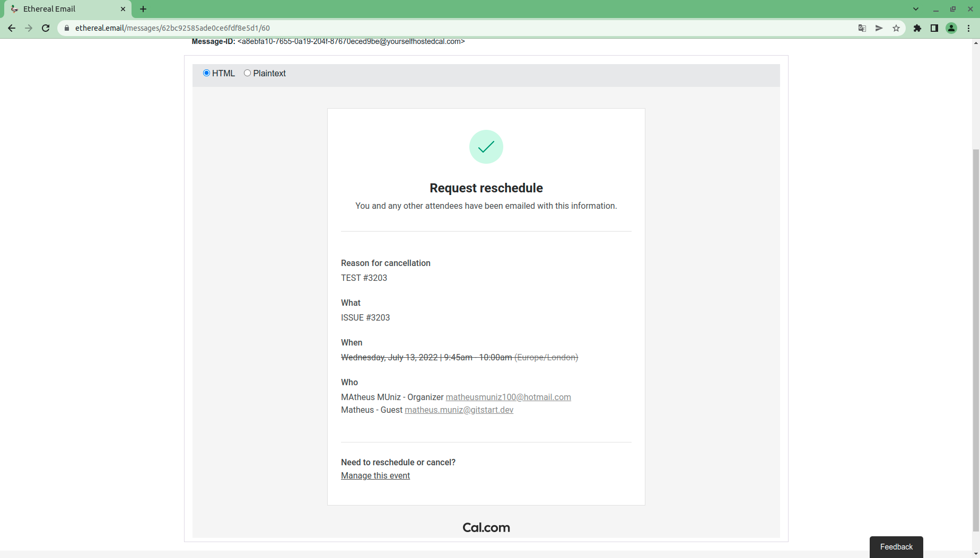980x558 pixels.
Task: Switch to Plaintext view radio button
Action: click(247, 73)
